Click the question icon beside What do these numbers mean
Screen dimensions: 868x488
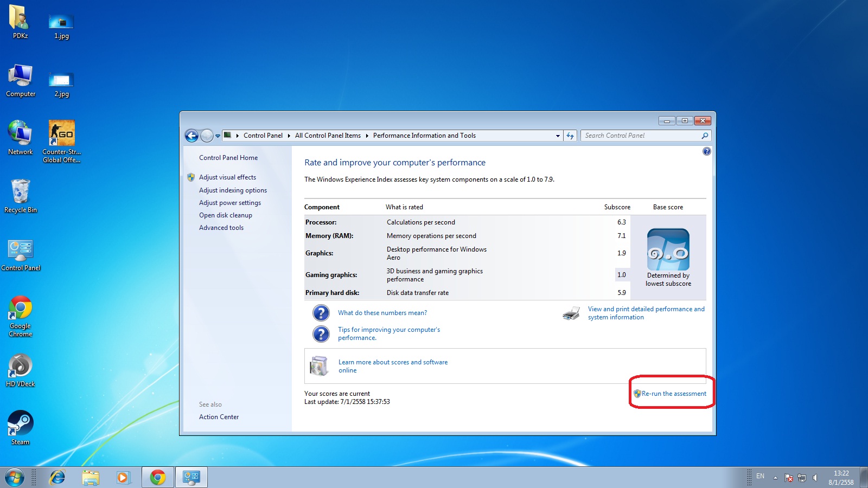point(321,313)
